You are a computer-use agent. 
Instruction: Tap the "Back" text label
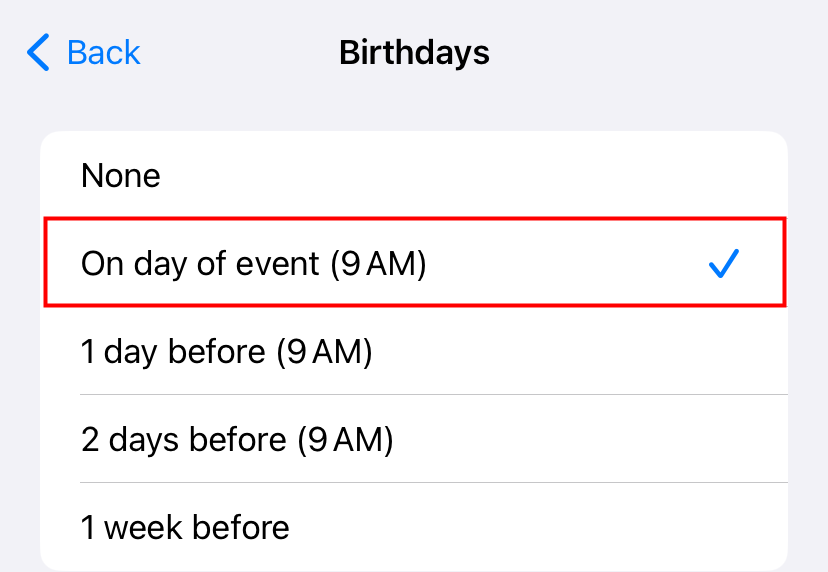[x=104, y=52]
